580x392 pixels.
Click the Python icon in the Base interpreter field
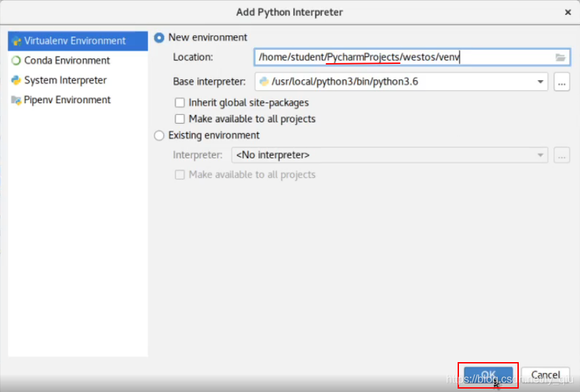coord(264,82)
